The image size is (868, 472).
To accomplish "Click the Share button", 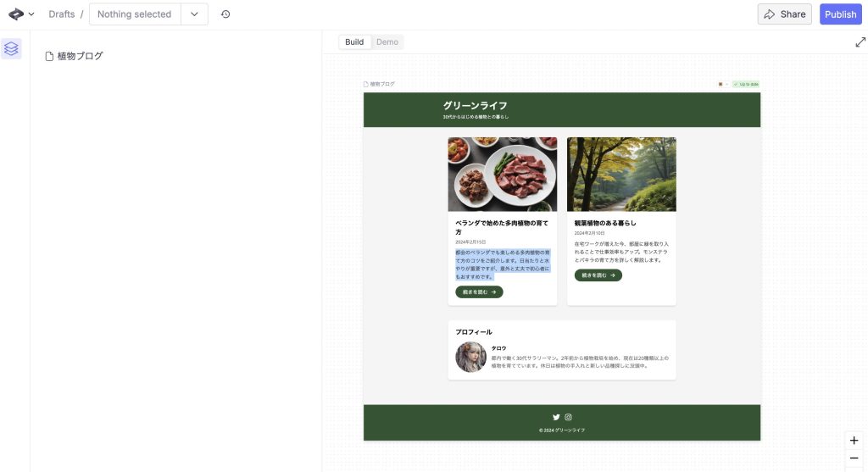I will (784, 14).
